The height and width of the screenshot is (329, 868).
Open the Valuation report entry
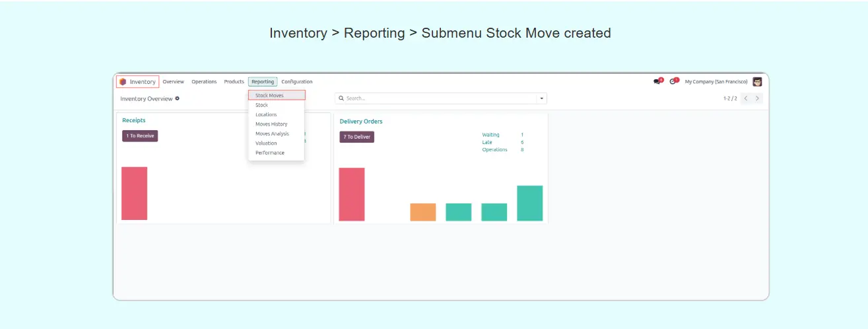tap(266, 143)
